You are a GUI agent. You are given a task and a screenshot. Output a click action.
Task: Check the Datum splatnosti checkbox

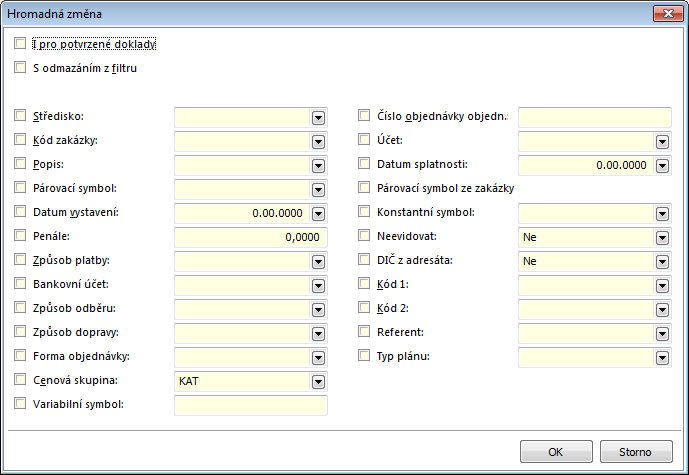point(365,165)
